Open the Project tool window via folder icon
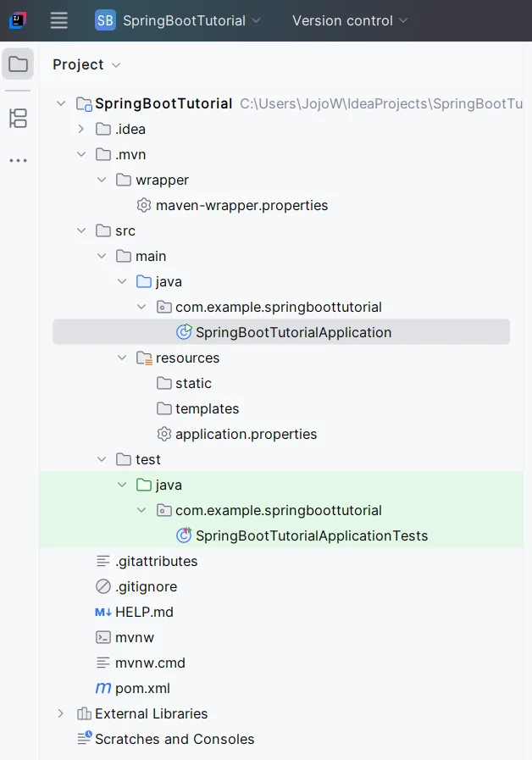This screenshot has width=532, height=760. point(18,64)
